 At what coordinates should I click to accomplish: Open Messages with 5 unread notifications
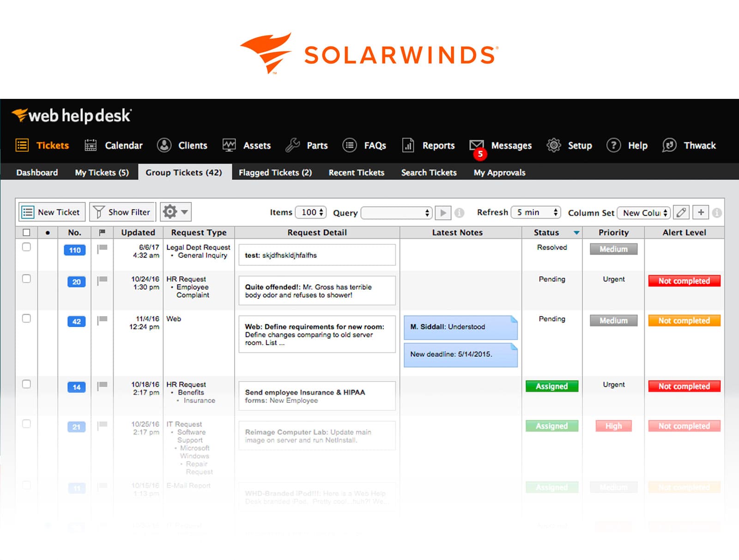pyautogui.click(x=476, y=145)
